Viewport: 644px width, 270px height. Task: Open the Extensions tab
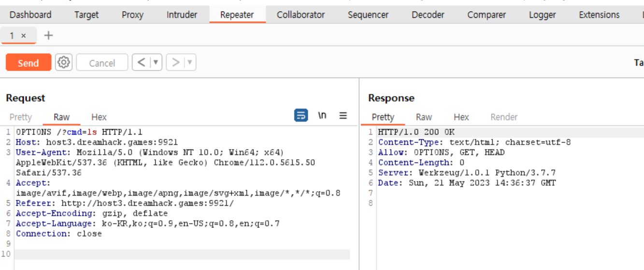(x=599, y=15)
